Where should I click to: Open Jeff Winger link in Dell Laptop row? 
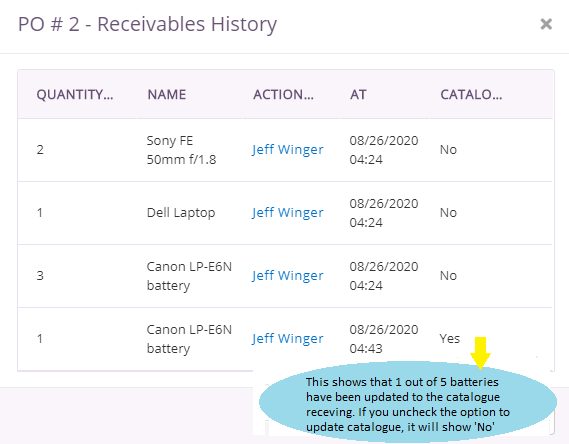(x=288, y=213)
